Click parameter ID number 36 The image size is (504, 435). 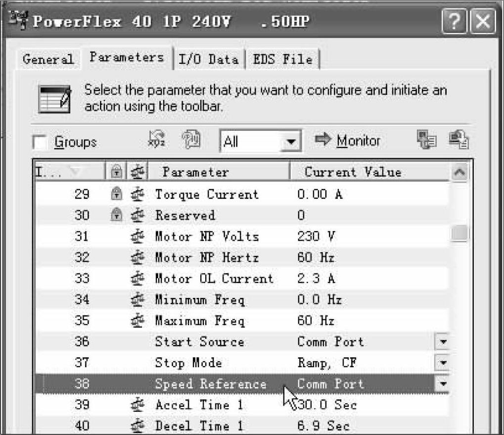[82, 341]
